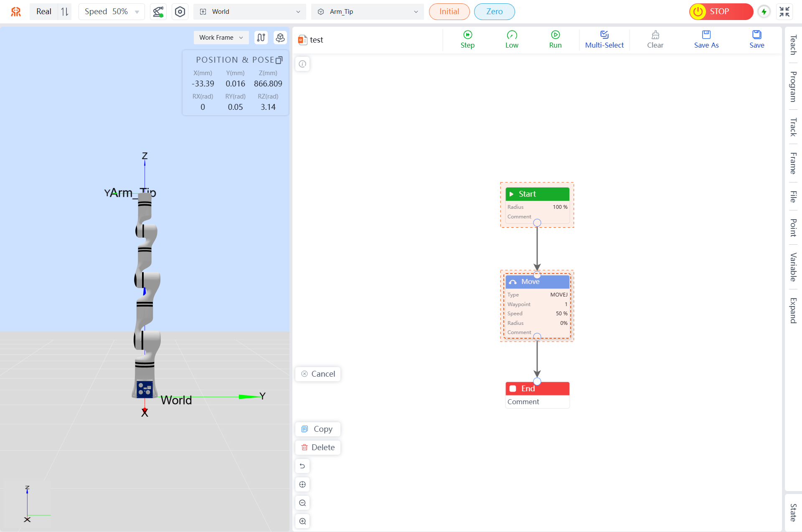Click the zoom in magnifier icon

tap(302, 521)
